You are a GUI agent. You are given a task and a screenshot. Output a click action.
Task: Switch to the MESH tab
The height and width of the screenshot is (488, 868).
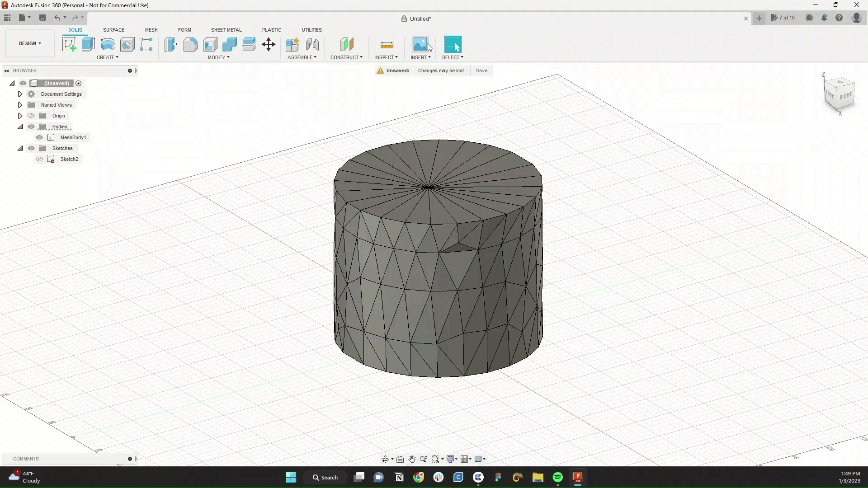[151, 30]
